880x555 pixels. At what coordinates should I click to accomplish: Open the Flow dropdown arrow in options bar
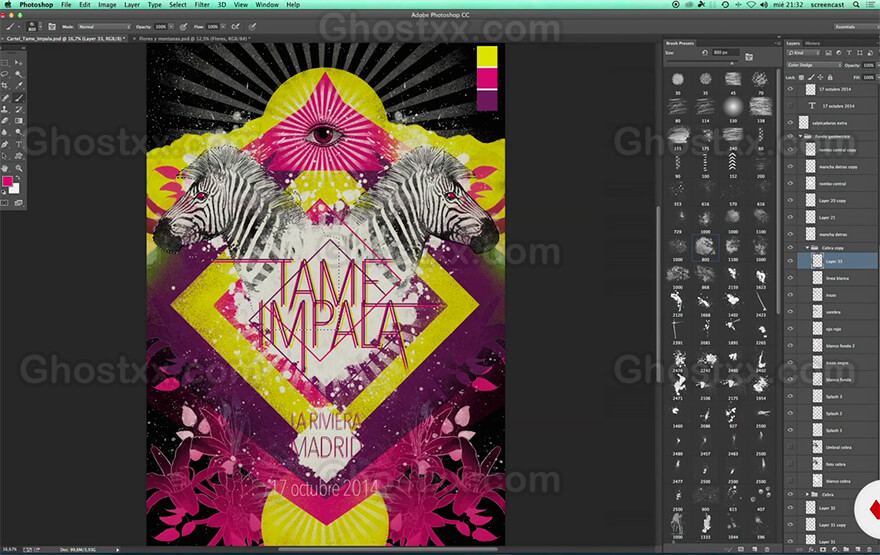[x=223, y=26]
